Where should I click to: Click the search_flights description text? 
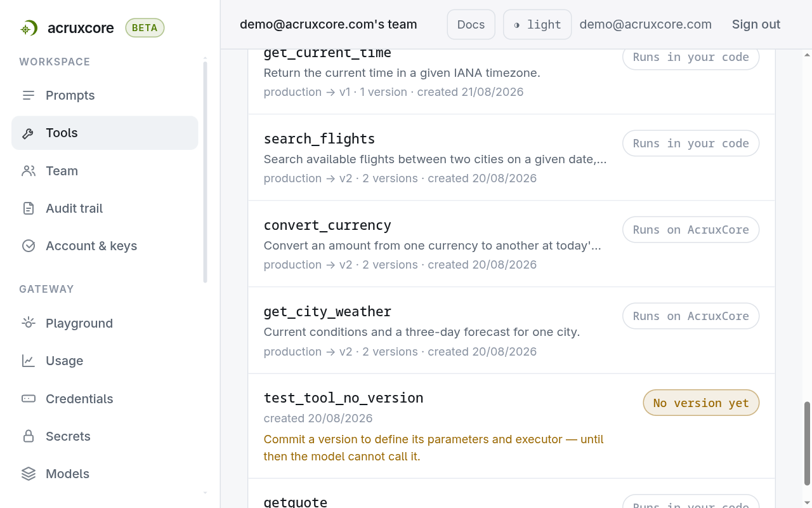point(435,159)
